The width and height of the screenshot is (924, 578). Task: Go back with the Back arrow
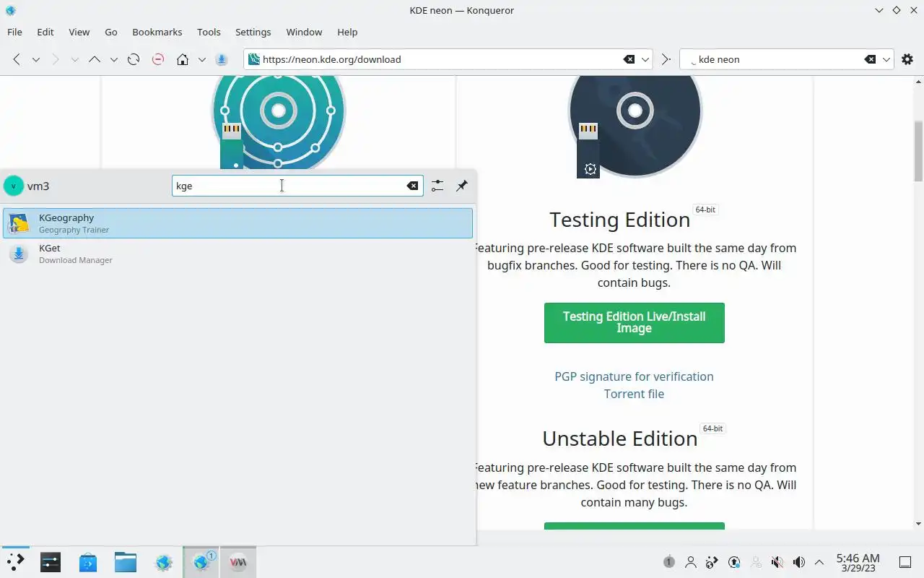coord(17,59)
